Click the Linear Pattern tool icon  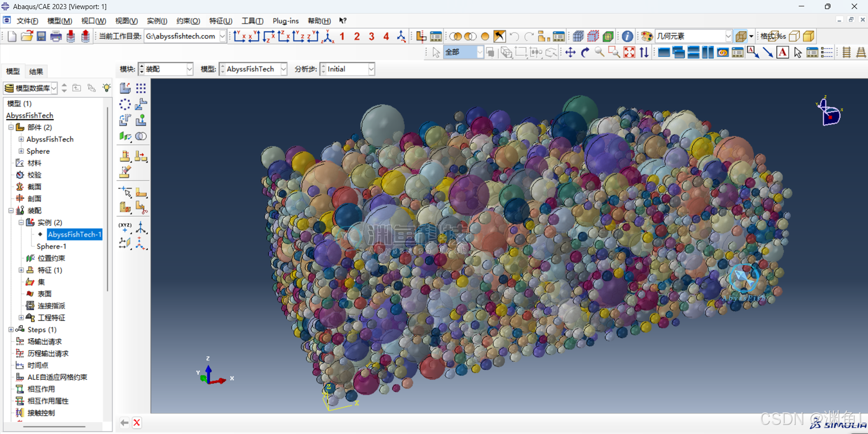point(141,88)
